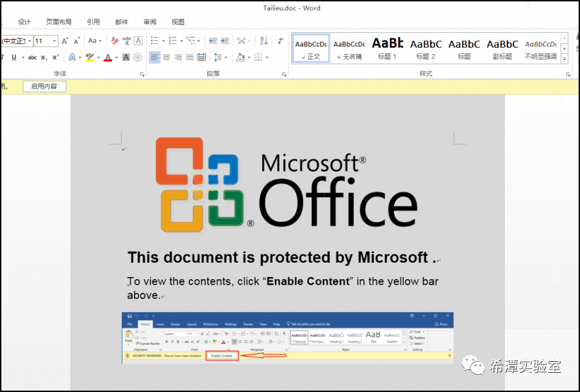Start a multilevel list
The image size is (580, 392).
191,41
